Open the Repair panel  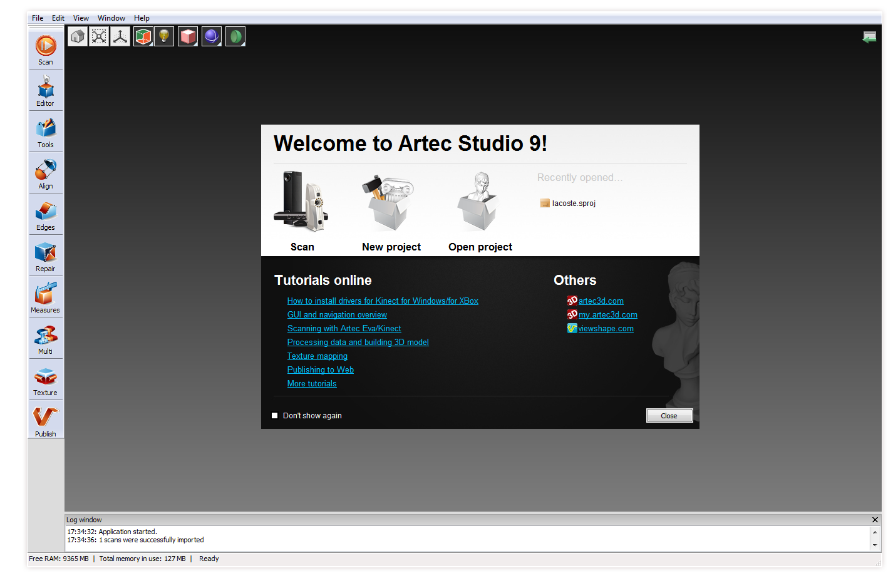[x=45, y=255]
